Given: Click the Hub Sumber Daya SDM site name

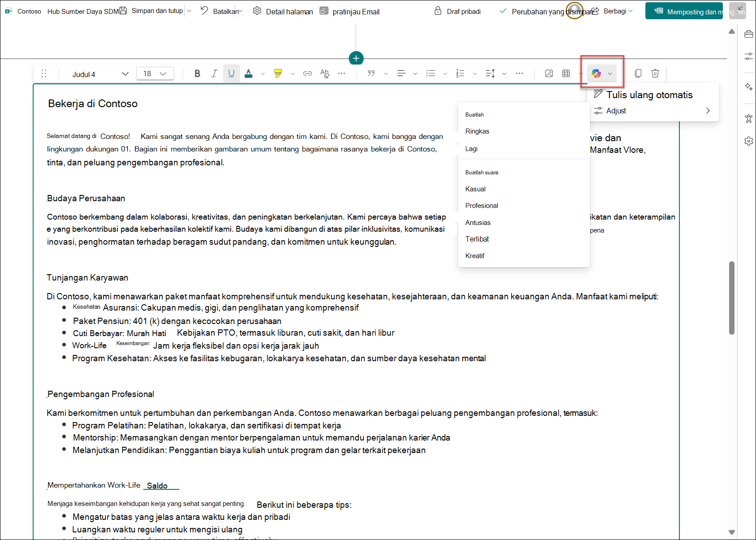Looking at the screenshot, I should [x=83, y=11].
